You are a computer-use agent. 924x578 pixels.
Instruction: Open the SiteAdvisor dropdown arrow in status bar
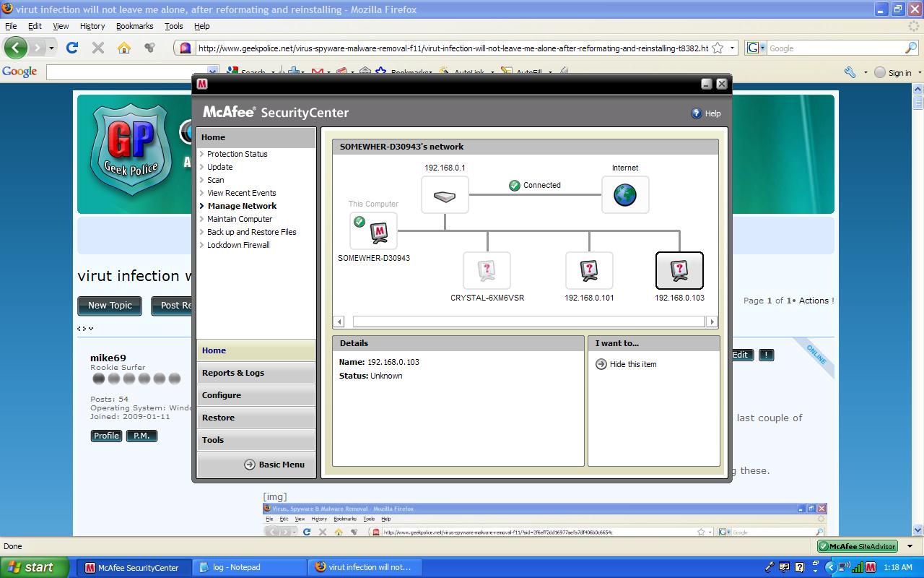[x=910, y=546]
